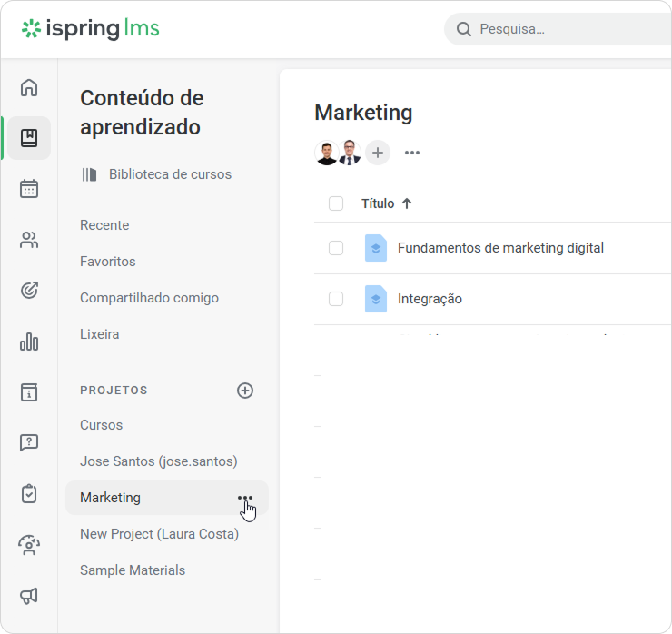Check the Fundamentos de marketing digital checkbox
The height and width of the screenshot is (634, 672).
pos(336,248)
